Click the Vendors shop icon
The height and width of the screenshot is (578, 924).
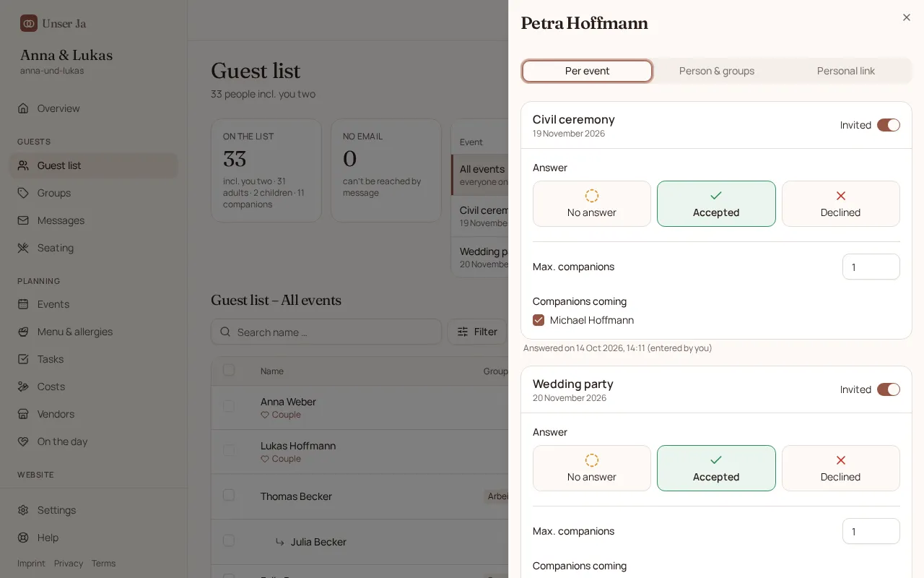[23, 414]
